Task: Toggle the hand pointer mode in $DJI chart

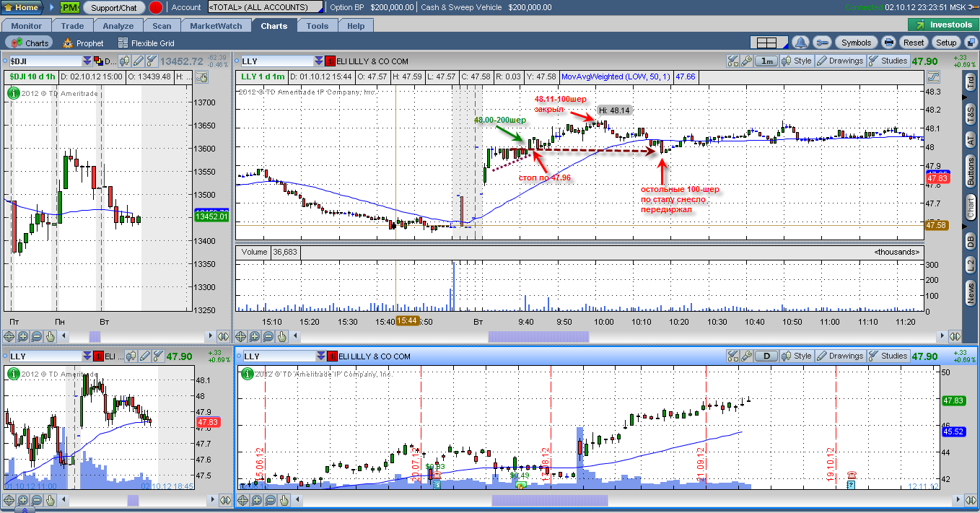Action: 201,77
